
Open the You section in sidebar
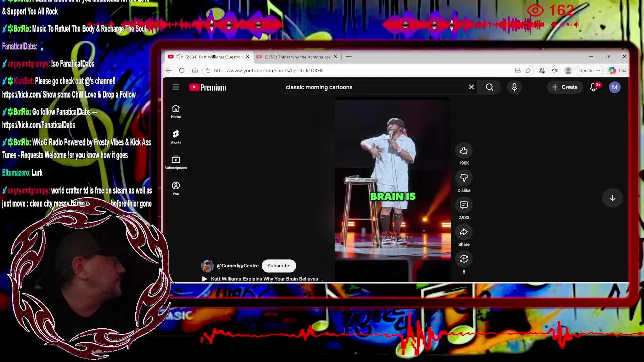click(x=176, y=189)
